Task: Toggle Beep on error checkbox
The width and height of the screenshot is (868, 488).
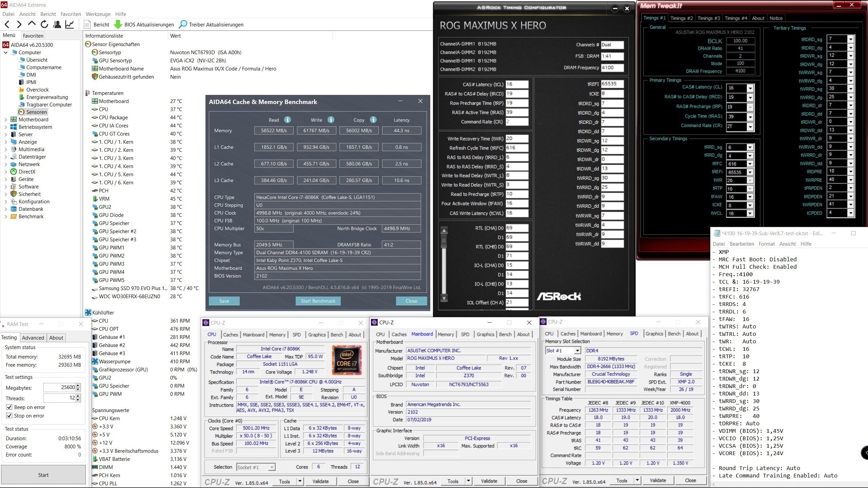Action: pyautogui.click(x=9, y=407)
